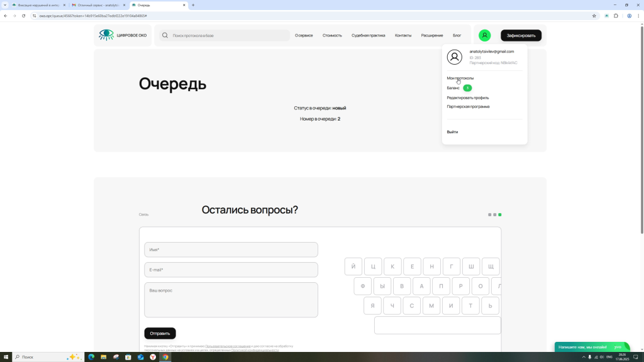Reload the page using the refresh icon
The height and width of the screenshot is (362, 644).
pos(23,16)
